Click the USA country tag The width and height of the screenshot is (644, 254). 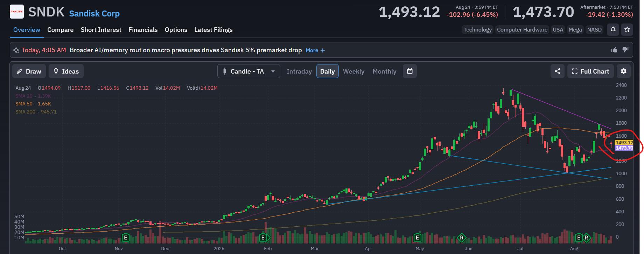558,30
